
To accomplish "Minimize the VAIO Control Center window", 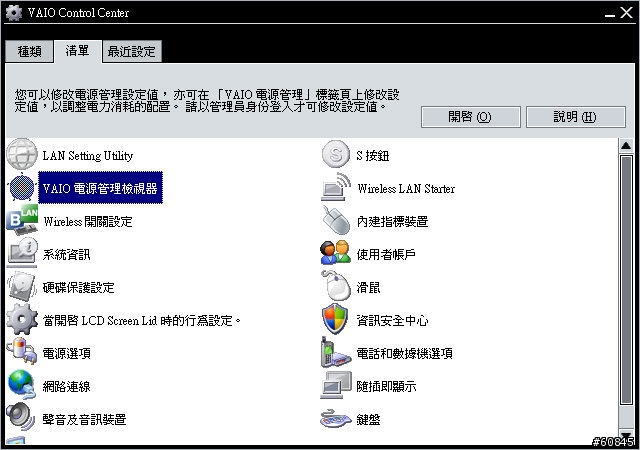I will [610, 13].
